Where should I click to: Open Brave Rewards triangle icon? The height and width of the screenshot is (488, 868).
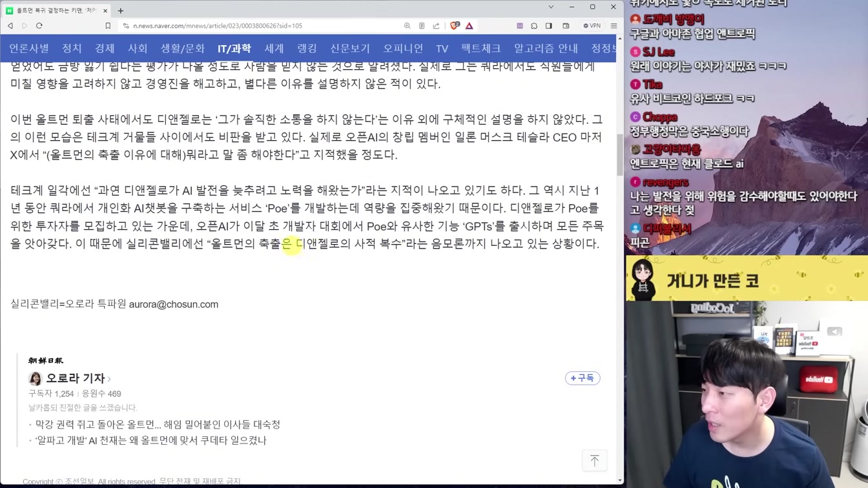click(x=470, y=26)
